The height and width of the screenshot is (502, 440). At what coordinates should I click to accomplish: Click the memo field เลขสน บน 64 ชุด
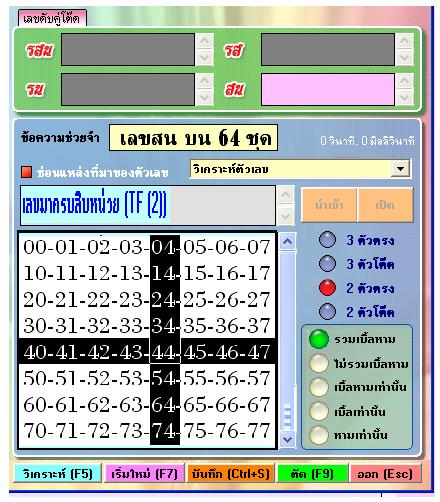(193, 138)
